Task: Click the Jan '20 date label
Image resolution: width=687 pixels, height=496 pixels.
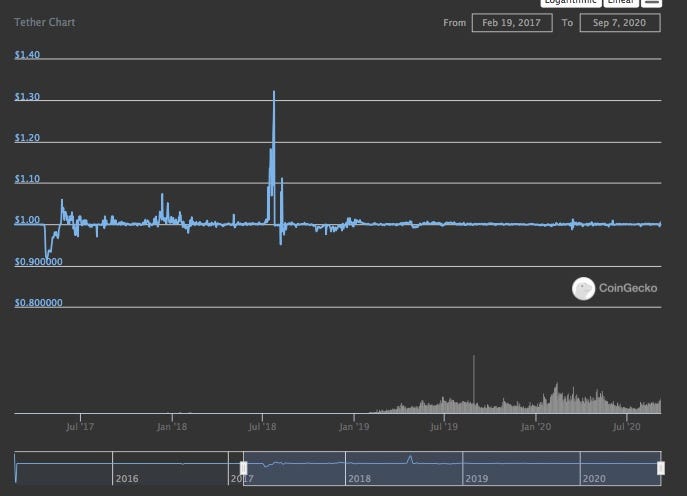Action: point(536,426)
